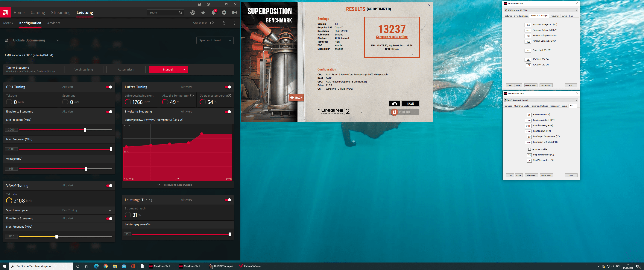
Task: Toggle GPU-Tuning Aktiviert switch
Action: (x=109, y=87)
